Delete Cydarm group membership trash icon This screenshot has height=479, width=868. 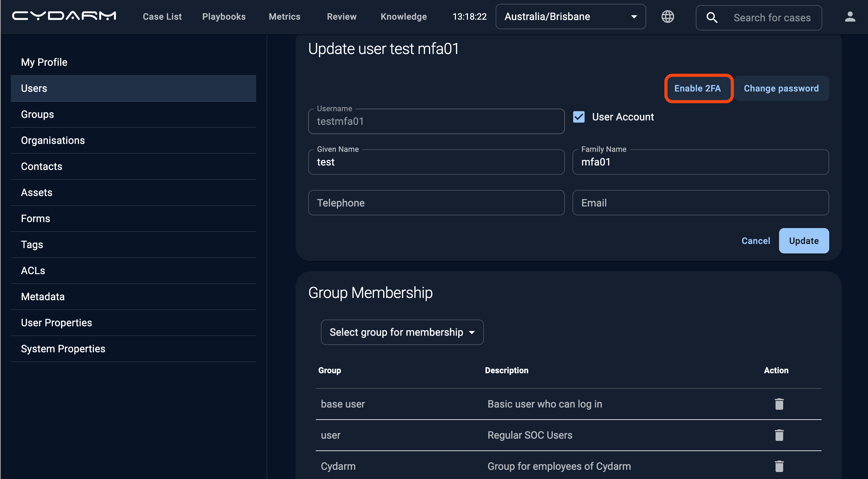click(x=779, y=466)
